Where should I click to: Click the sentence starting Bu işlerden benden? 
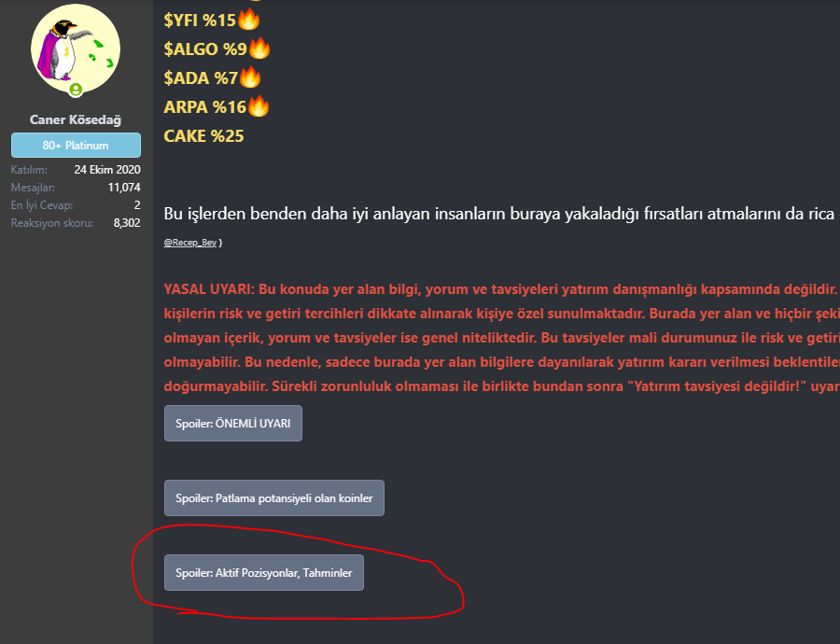(502, 214)
